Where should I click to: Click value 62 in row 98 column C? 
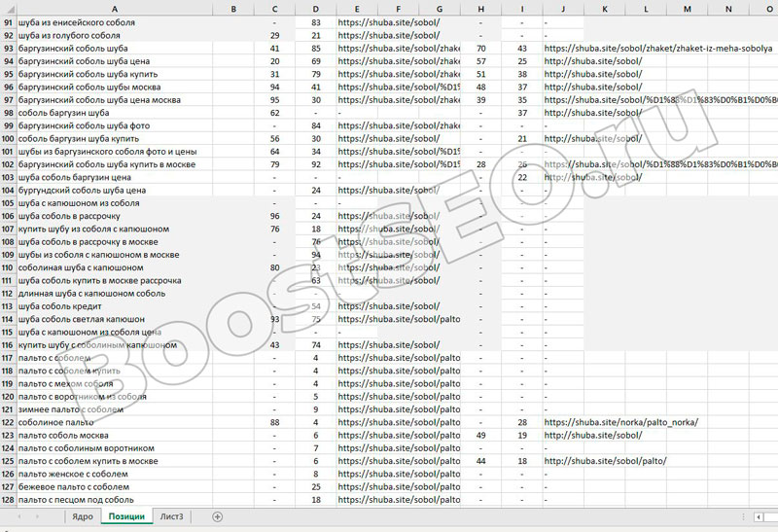274,113
